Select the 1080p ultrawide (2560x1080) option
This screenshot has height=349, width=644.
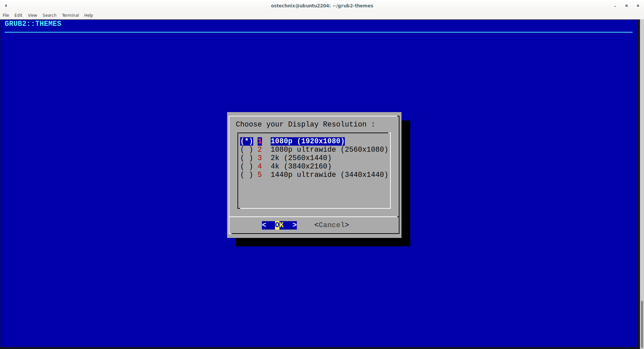329,149
